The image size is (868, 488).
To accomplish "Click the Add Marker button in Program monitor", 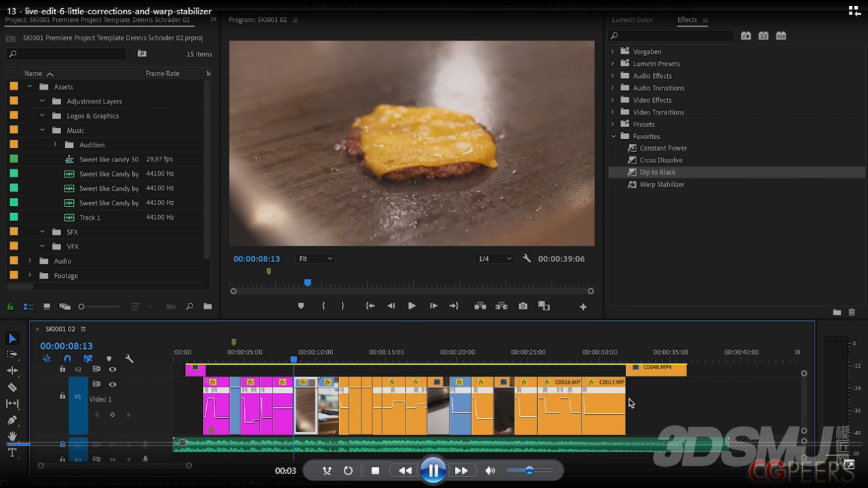I will 301,306.
